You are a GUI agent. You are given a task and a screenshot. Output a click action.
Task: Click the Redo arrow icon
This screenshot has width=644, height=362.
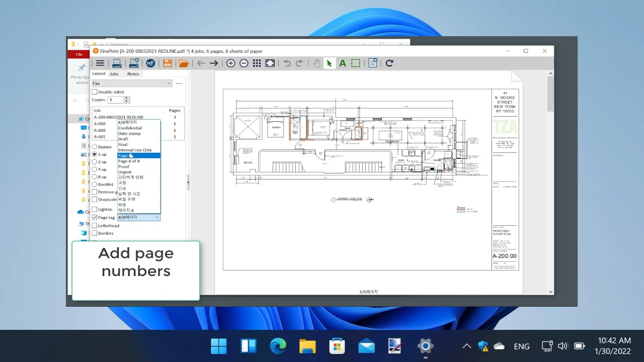[299, 63]
